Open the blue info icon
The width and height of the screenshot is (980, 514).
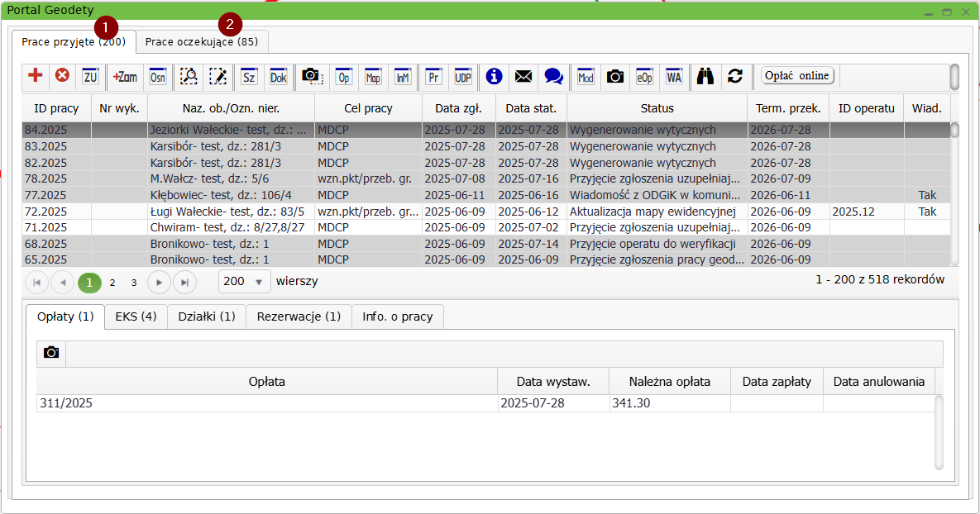(495, 76)
